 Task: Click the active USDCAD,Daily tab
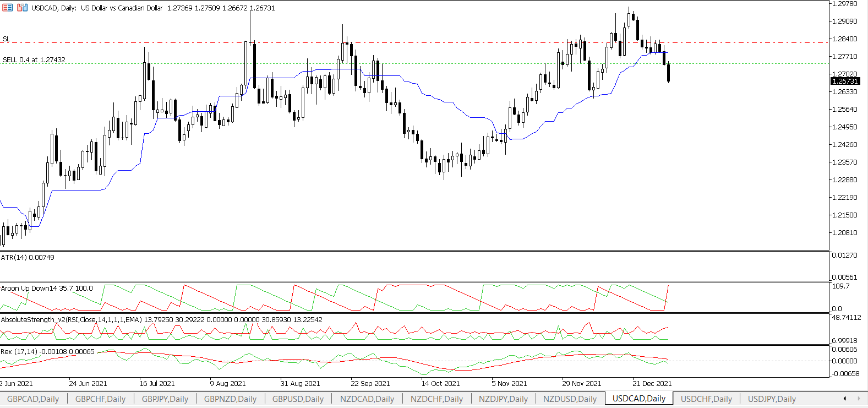click(x=639, y=399)
